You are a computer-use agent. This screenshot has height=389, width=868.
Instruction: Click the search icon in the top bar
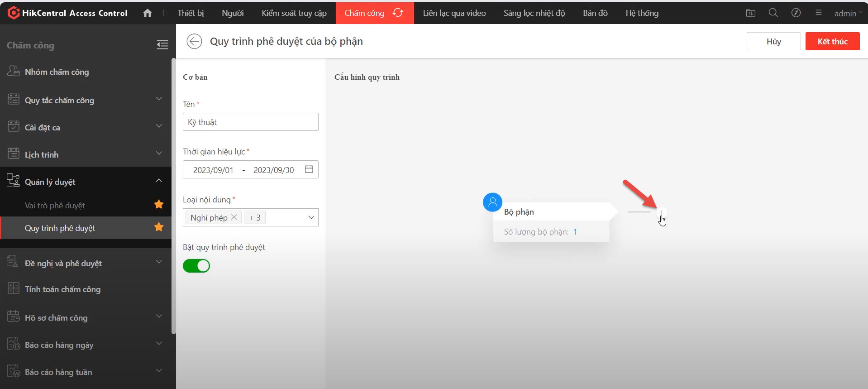pos(773,13)
